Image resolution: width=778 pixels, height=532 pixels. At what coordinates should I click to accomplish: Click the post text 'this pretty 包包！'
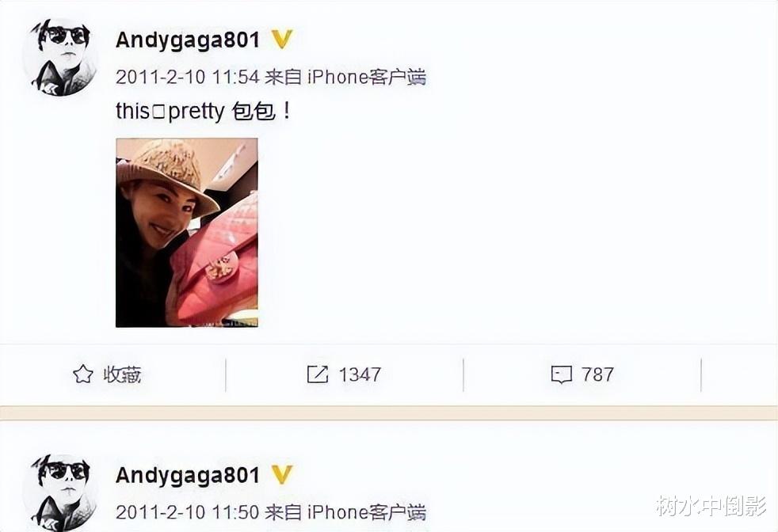coord(204,112)
